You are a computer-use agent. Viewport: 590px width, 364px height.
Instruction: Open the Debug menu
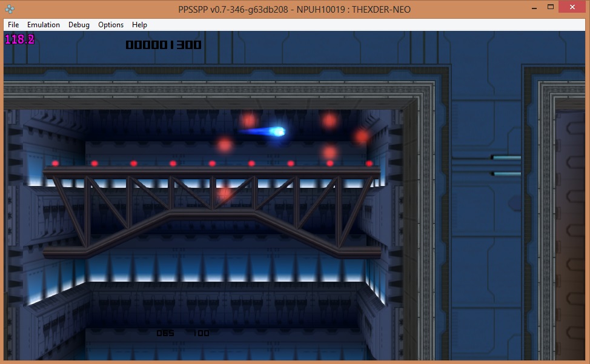point(79,25)
